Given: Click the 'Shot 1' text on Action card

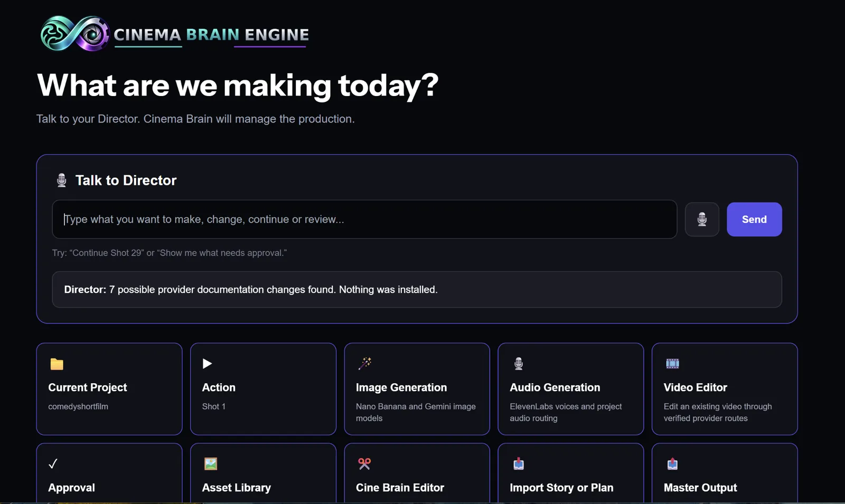Looking at the screenshot, I should [x=213, y=406].
